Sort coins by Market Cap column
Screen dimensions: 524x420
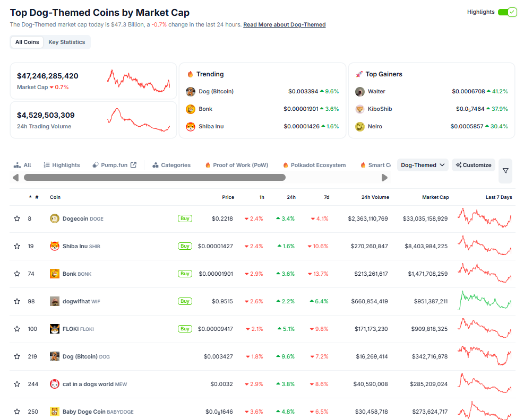[435, 197]
